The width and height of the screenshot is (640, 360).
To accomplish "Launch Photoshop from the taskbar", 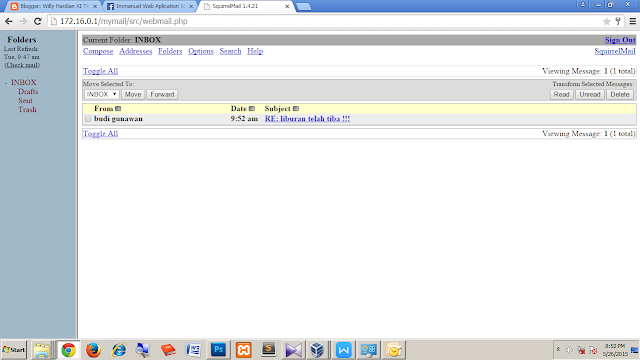I will pos(218,350).
